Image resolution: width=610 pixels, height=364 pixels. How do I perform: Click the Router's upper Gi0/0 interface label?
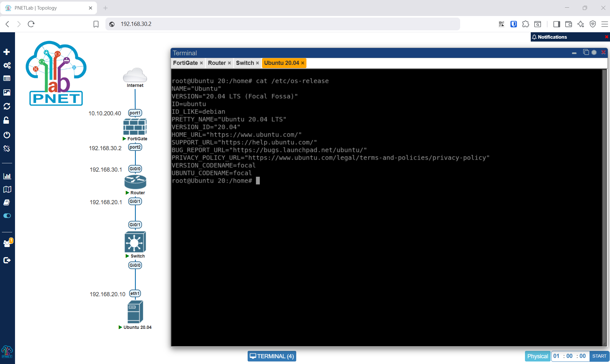pos(135,169)
